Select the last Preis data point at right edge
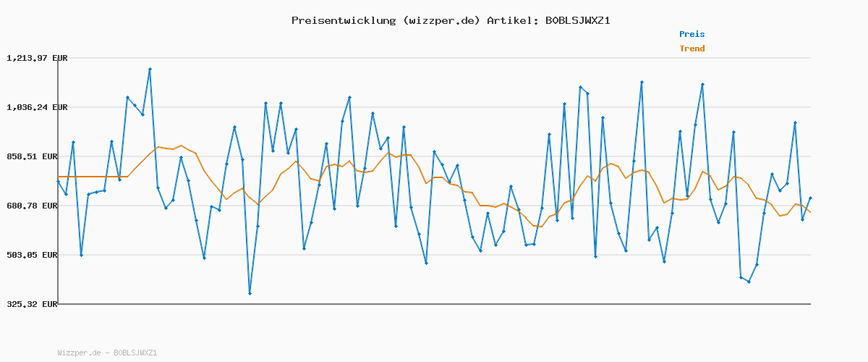This screenshot has width=868, height=362. pos(810,198)
